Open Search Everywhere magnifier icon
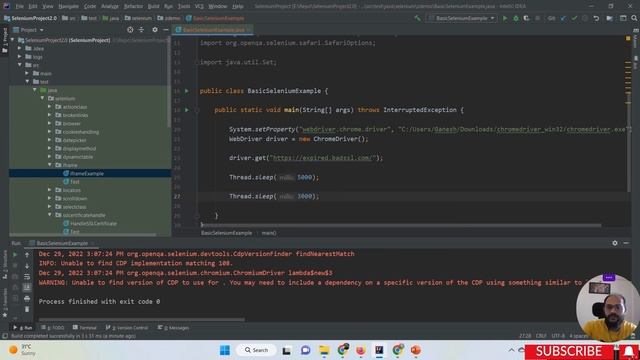This screenshot has height=360, width=640. pyautogui.click(x=634, y=18)
